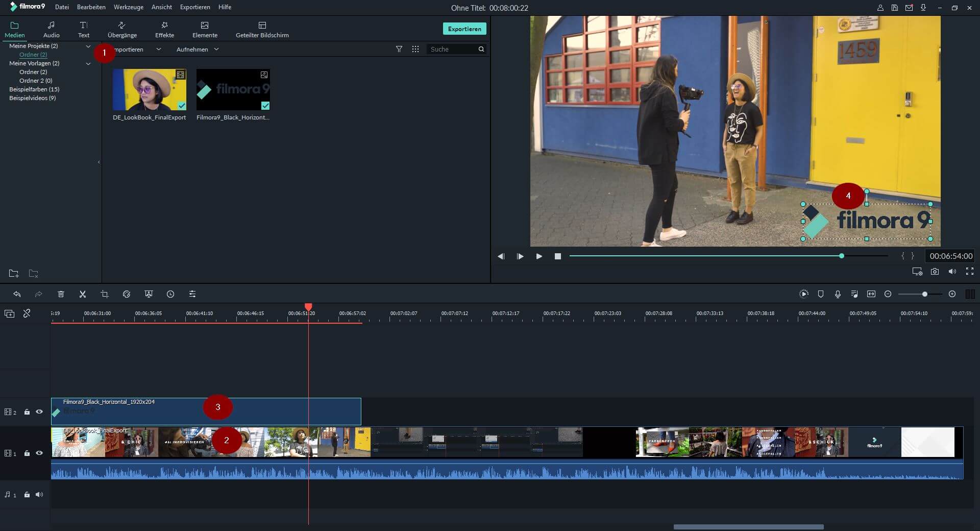Open the preview volume speaker icon
This screenshot has width=980, height=531.
point(952,272)
